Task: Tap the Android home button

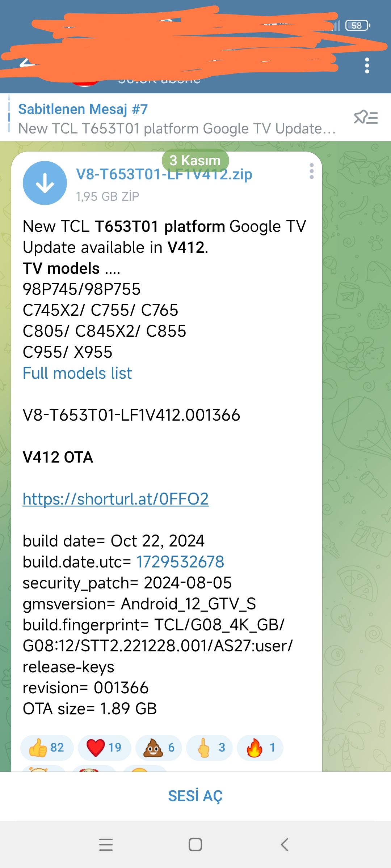Action: coord(195,844)
